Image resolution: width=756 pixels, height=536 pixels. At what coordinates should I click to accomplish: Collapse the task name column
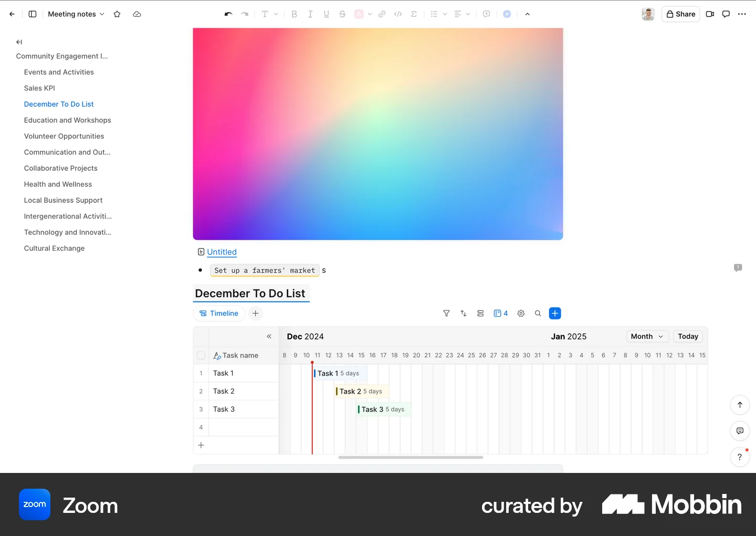(269, 336)
